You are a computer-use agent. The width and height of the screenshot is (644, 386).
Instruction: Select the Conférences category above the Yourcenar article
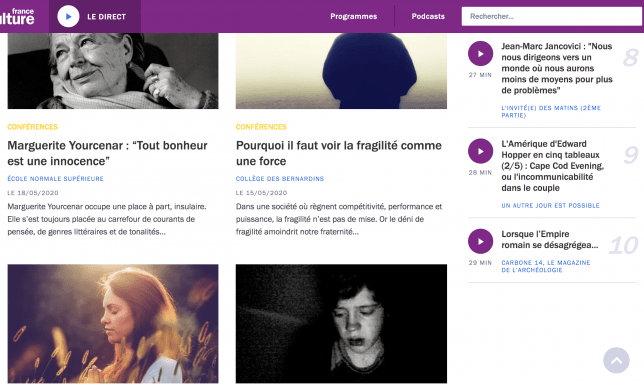[x=32, y=127]
